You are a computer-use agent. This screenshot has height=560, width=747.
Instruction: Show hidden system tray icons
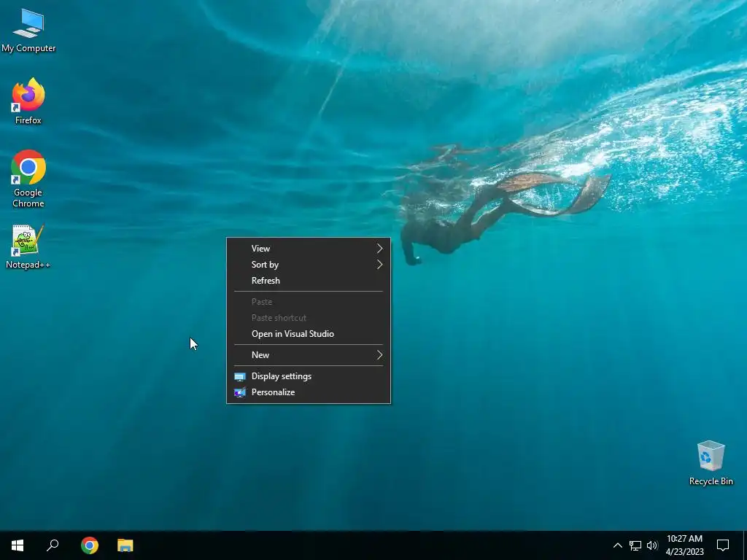[x=617, y=545]
